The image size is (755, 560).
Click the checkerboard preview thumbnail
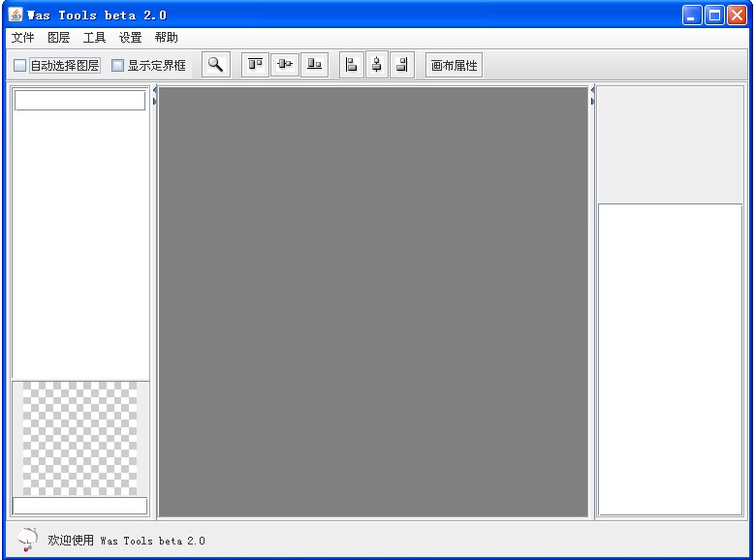[79, 438]
